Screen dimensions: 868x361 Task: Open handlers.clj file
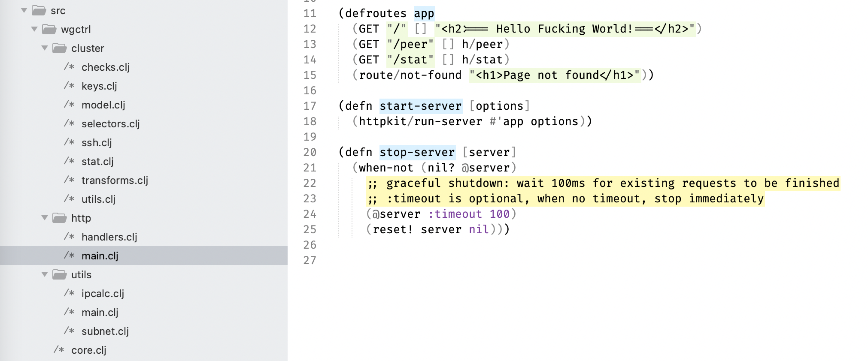point(109,237)
